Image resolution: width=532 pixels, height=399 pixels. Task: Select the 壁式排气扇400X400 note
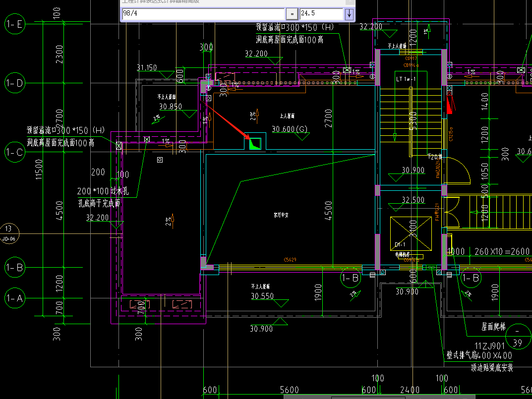[479, 355]
